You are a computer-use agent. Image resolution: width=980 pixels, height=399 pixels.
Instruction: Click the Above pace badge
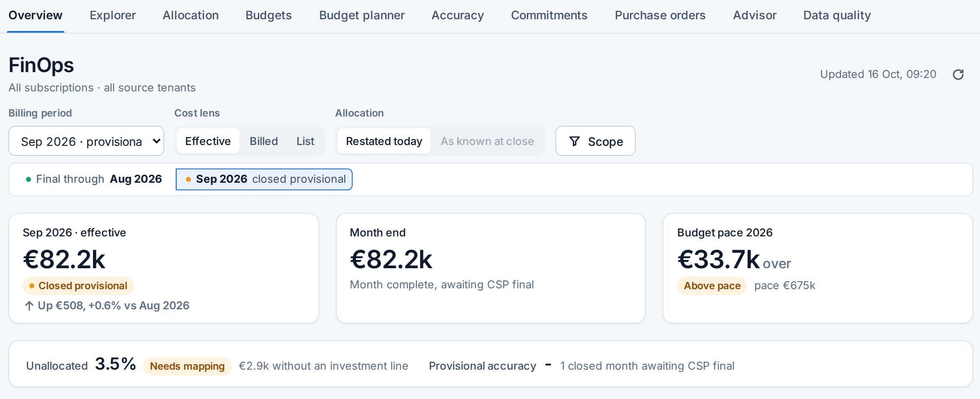point(712,286)
